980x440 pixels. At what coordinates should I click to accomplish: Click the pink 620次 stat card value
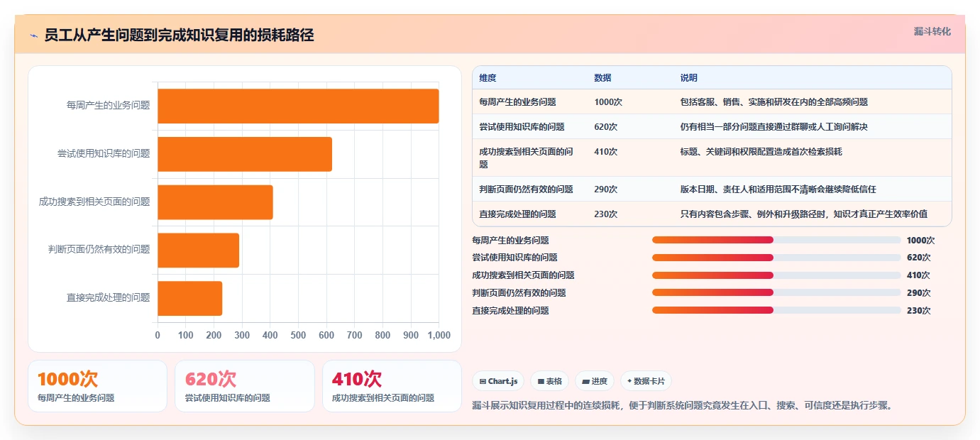click(x=211, y=380)
